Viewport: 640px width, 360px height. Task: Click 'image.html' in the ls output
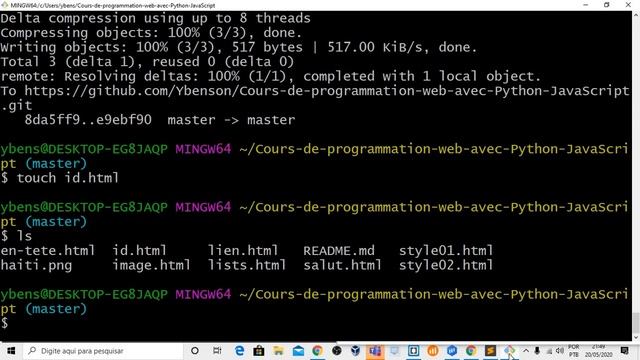[151, 265]
